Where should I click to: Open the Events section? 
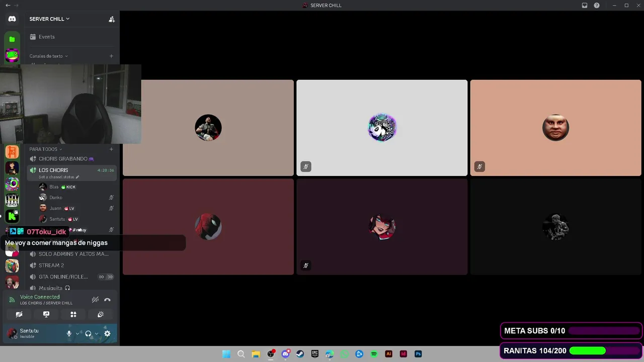(x=72, y=37)
